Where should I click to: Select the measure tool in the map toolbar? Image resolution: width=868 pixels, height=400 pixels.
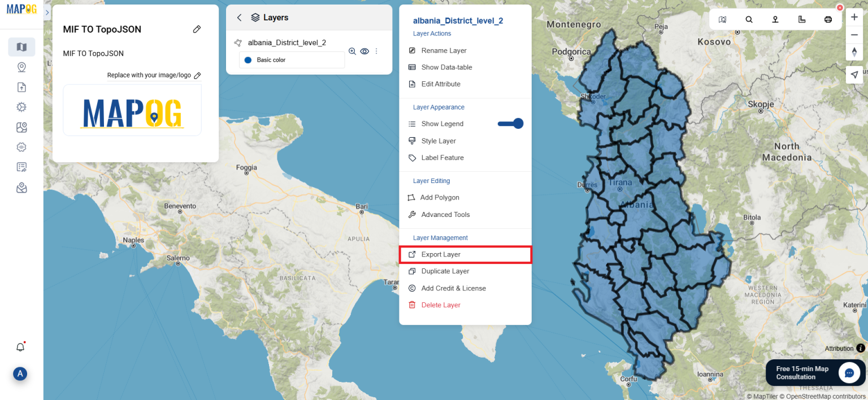(801, 19)
